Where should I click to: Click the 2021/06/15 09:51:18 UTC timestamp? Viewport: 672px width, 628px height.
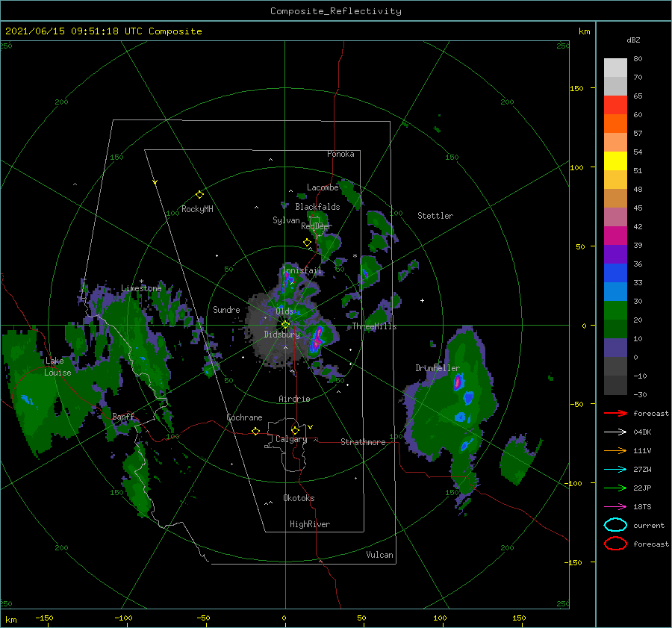pos(74,31)
